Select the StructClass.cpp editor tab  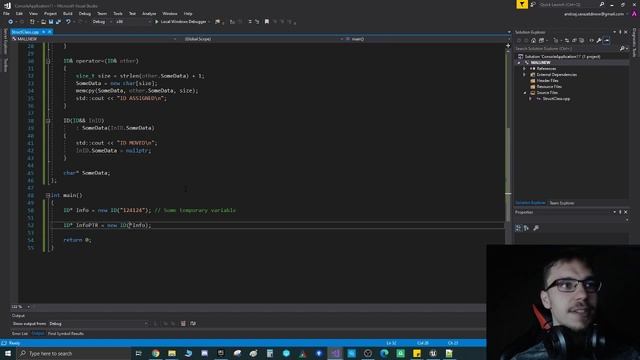[25, 32]
